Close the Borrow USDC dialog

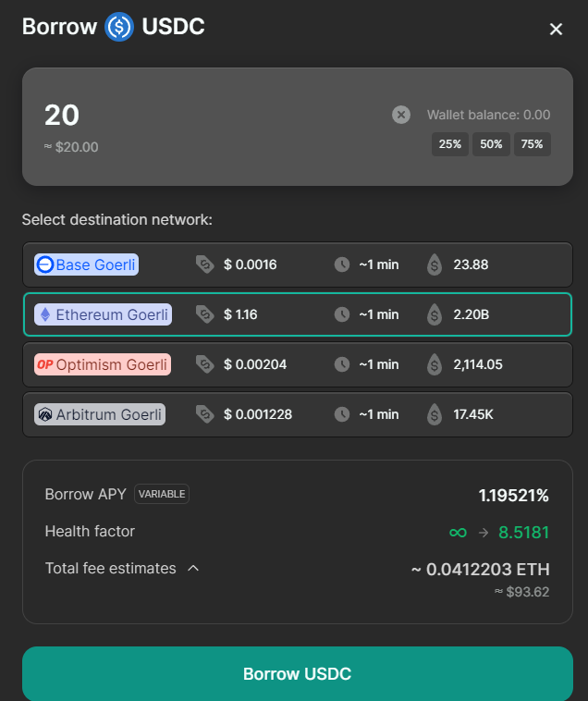click(556, 29)
